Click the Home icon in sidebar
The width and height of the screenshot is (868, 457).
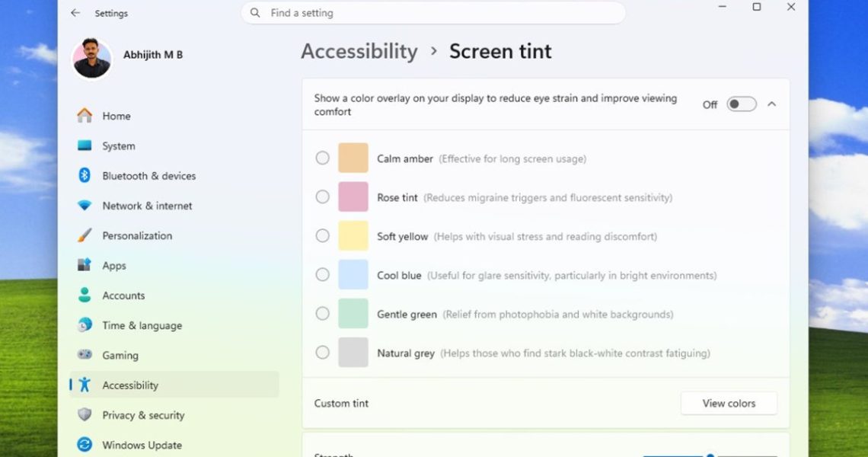click(x=85, y=116)
